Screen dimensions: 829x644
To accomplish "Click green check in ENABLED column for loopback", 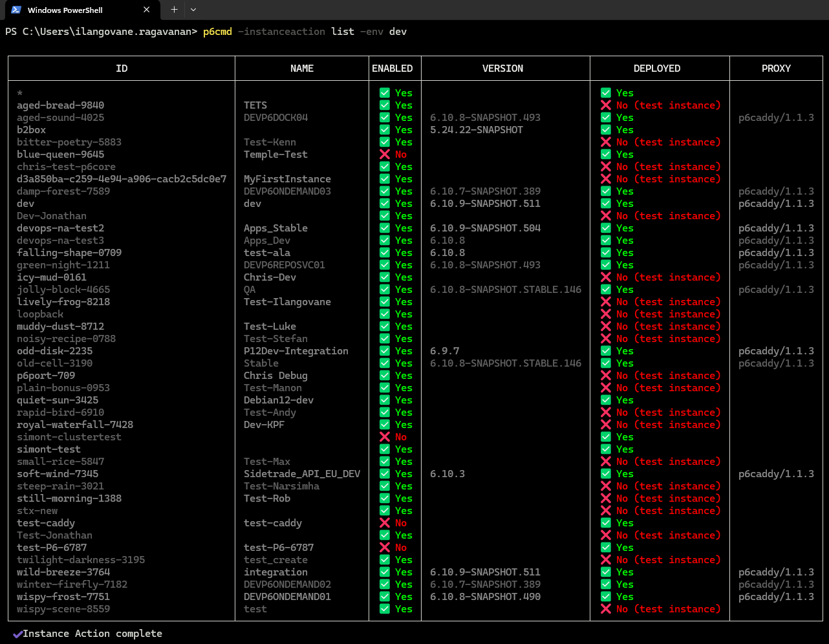I will [385, 314].
